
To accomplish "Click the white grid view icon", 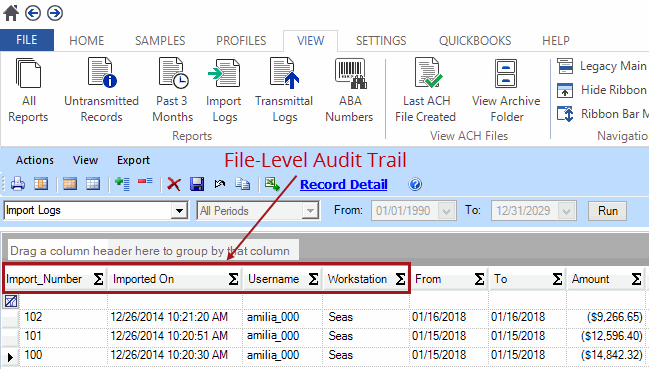I will (x=93, y=184).
